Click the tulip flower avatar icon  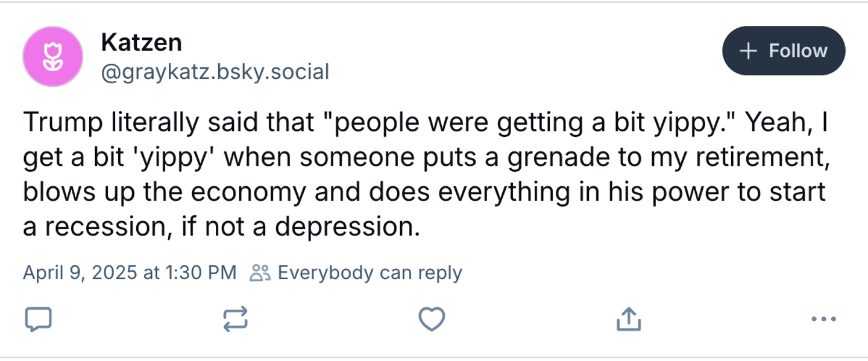point(52,57)
